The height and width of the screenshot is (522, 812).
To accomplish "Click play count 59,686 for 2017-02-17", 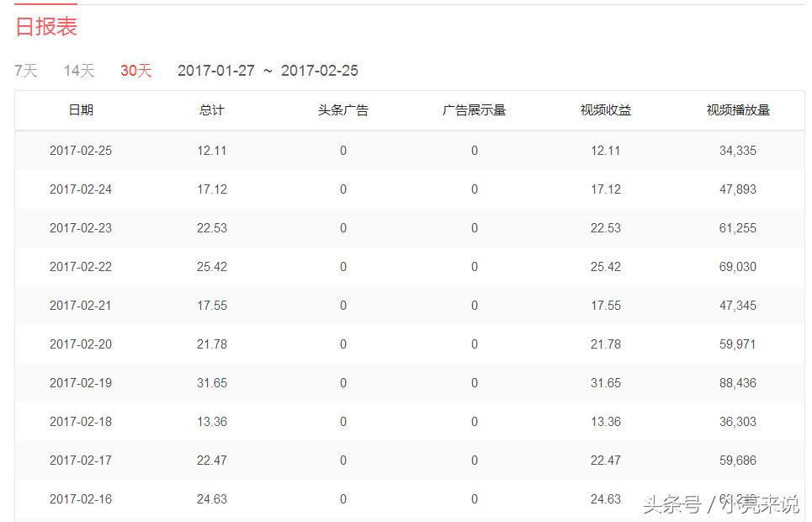I will (740, 460).
